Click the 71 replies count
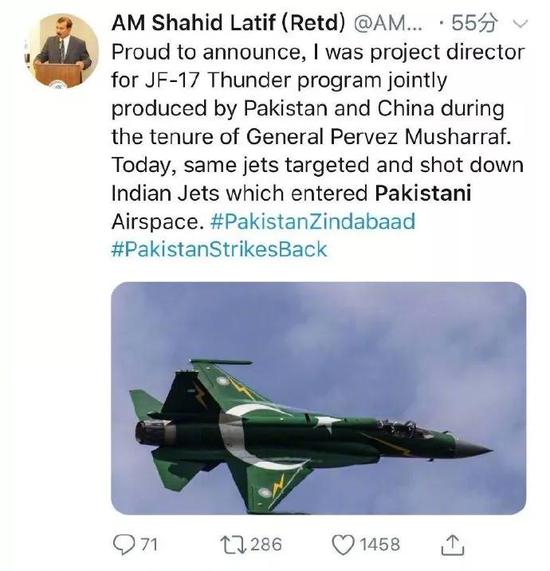This screenshot has height=571, width=550. coord(149,545)
